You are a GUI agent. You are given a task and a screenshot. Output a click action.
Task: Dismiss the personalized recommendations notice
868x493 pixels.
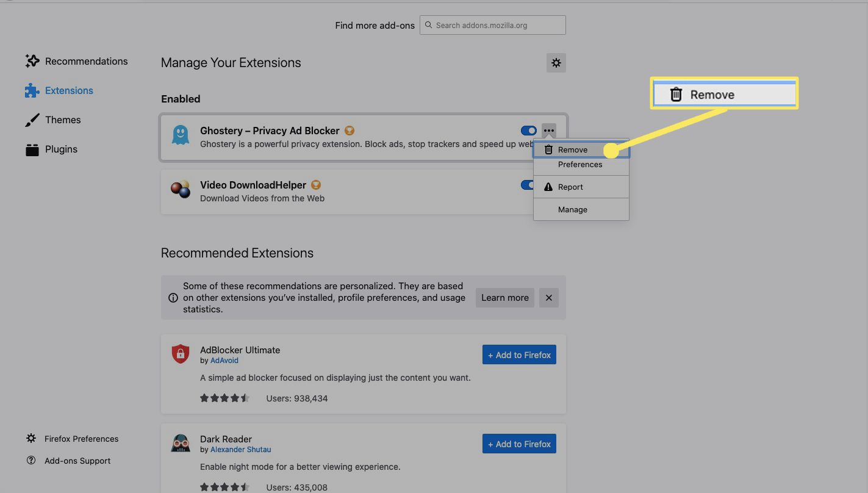549,298
